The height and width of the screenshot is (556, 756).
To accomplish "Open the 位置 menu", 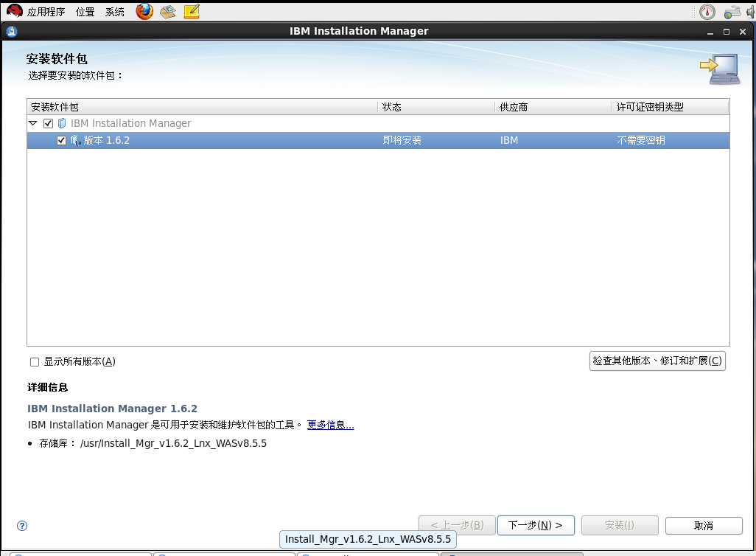I will tap(85, 12).
